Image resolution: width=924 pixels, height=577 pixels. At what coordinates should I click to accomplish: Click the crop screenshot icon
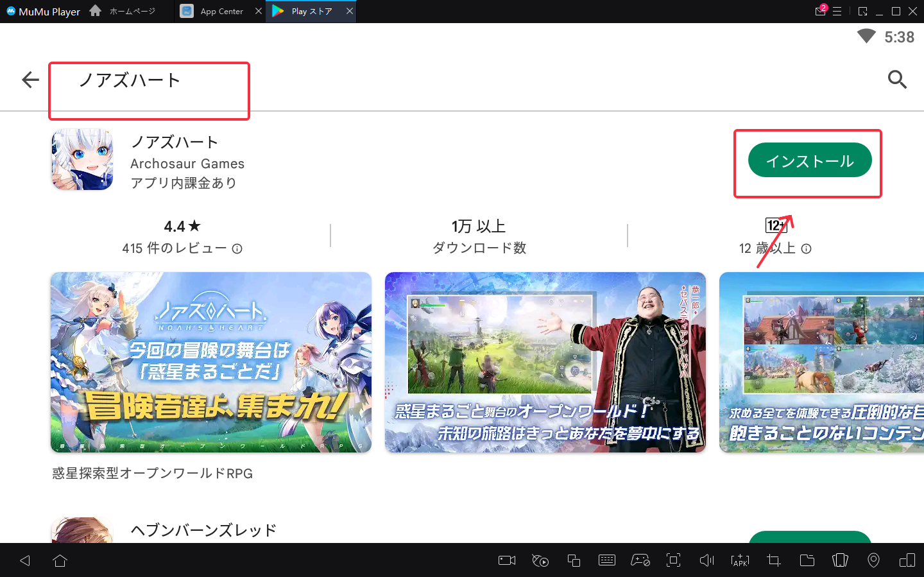(774, 560)
